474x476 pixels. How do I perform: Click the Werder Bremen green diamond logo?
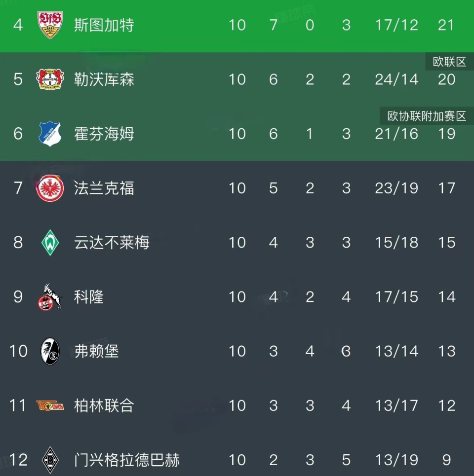[50, 242]
